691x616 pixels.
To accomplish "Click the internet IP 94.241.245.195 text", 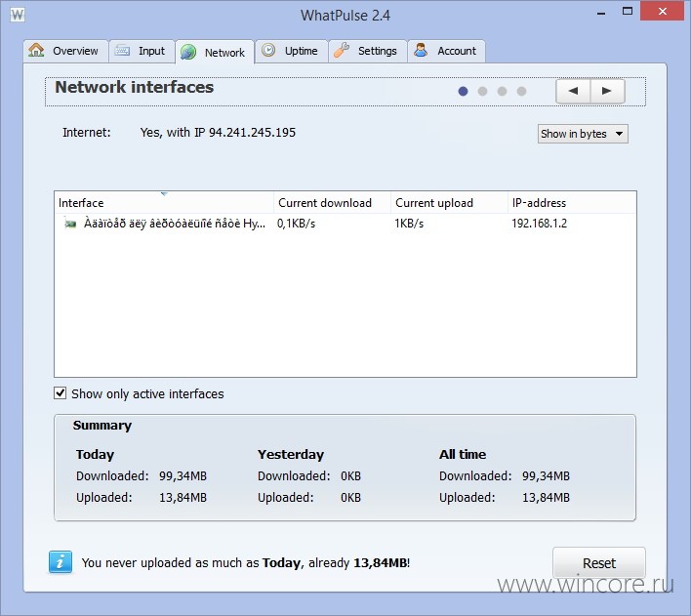I will [252, 133].
